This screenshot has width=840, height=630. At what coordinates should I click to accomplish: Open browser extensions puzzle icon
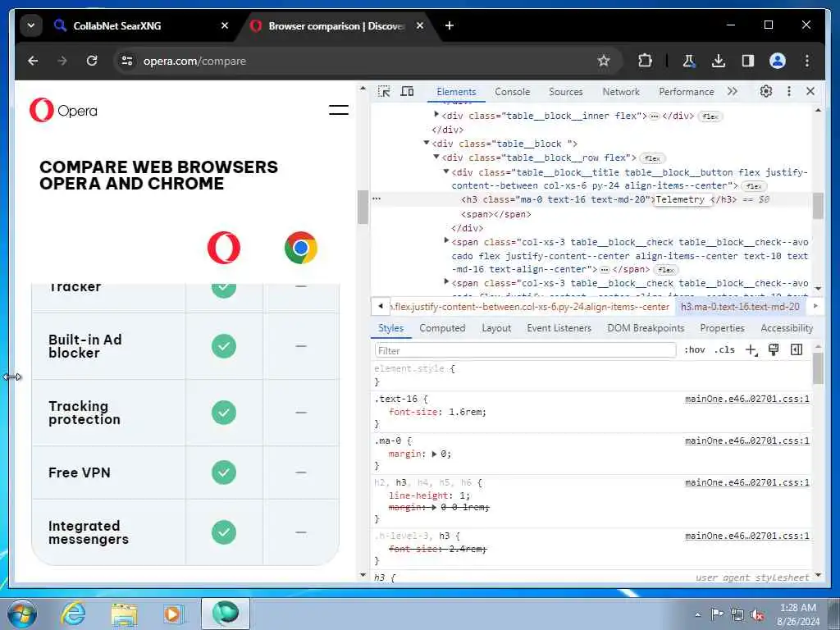pos(645,61)
